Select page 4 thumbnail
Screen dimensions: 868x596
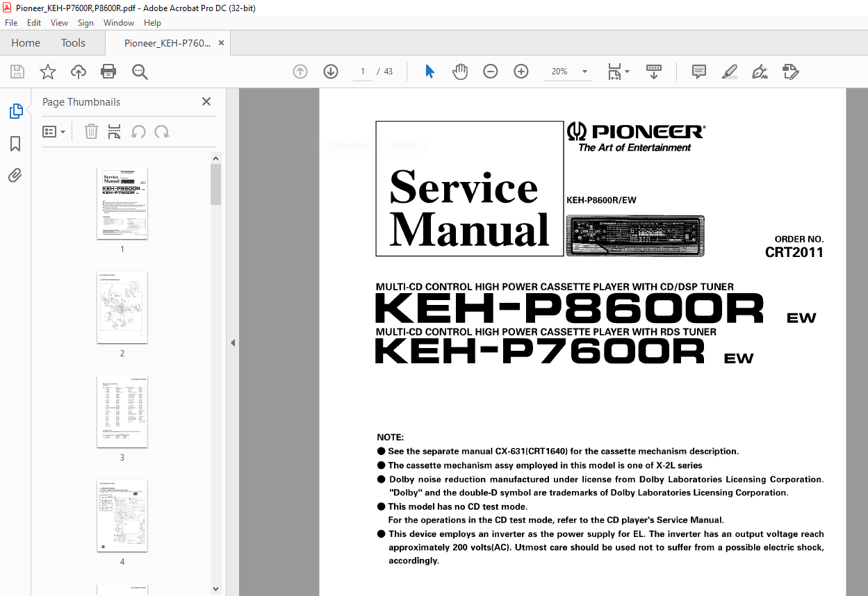pyautogui.click(x=122, y=516)
